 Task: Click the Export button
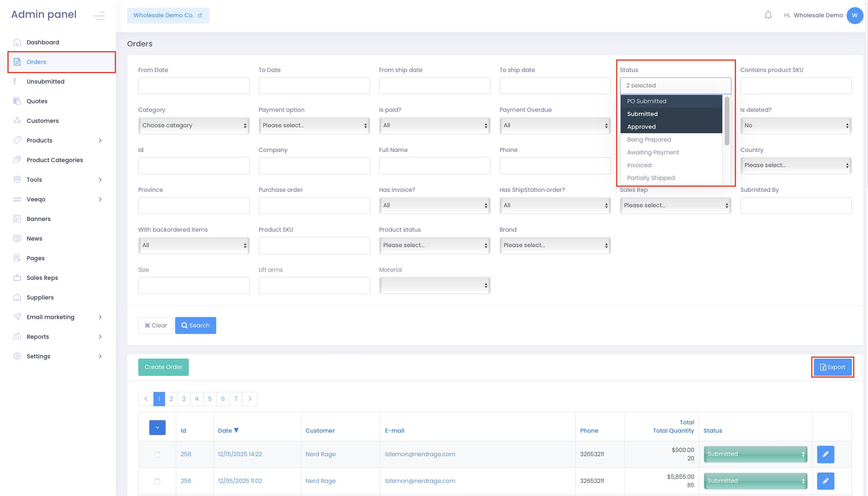(832, 367)
